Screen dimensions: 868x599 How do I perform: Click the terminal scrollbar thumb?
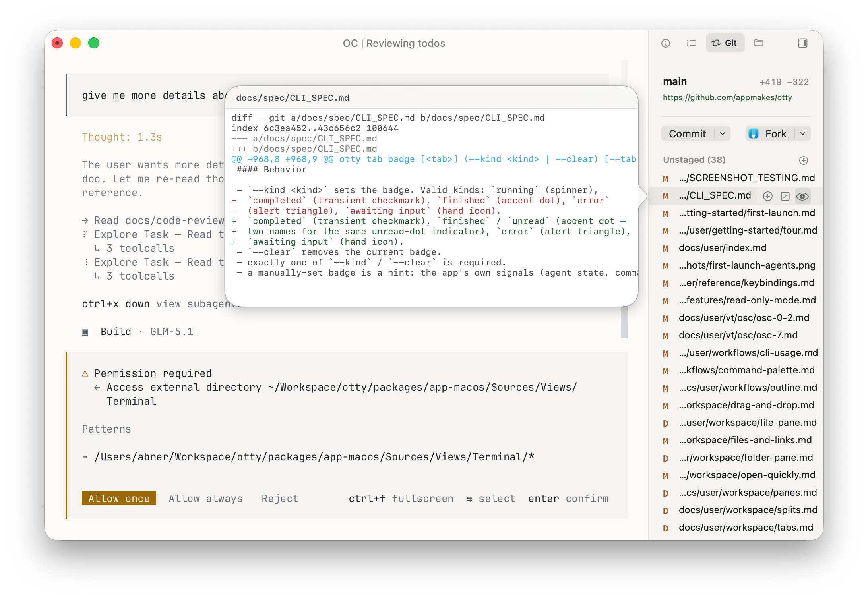coord(624,322)
